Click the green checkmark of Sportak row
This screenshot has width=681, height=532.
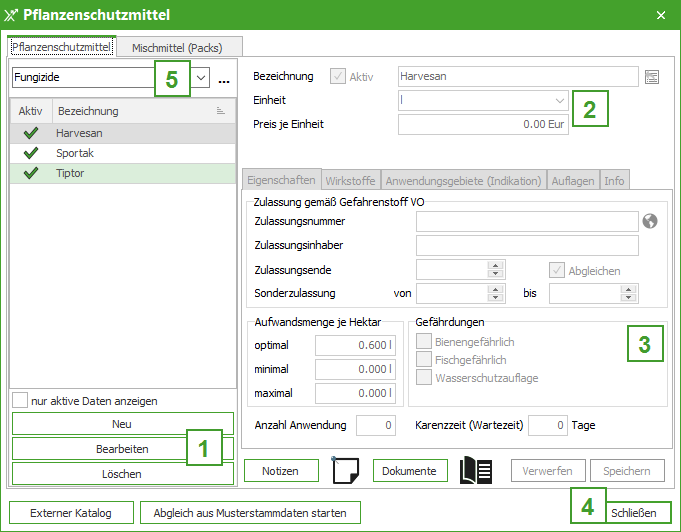tap(30, 153)
